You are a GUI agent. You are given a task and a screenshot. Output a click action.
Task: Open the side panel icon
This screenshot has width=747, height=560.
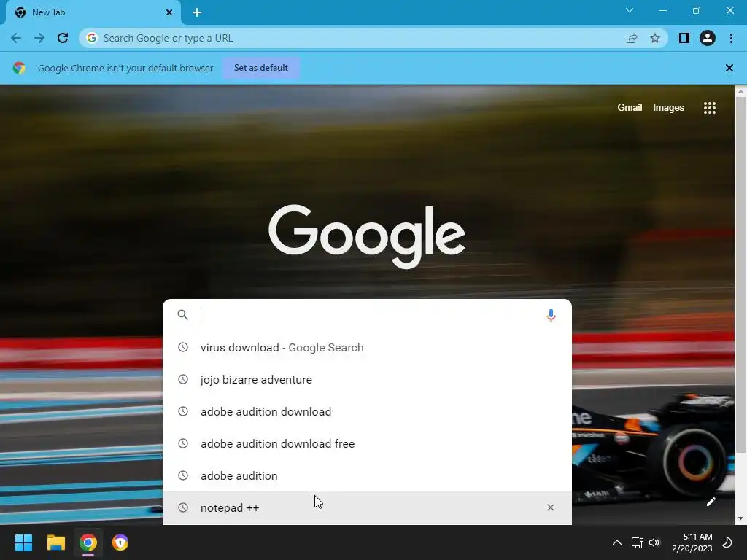684,38
